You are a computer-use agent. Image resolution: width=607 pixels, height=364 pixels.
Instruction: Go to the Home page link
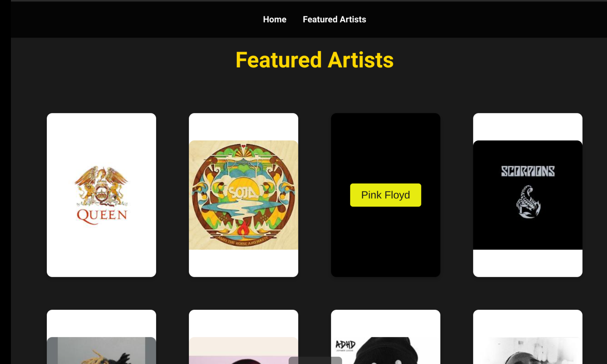pos(275,19)
